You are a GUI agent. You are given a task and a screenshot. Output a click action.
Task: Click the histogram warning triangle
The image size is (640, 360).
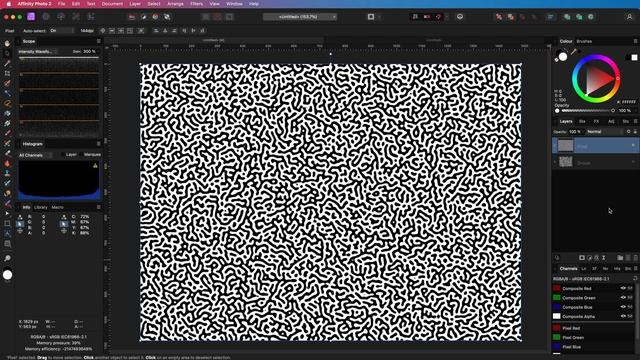(95, 166)
